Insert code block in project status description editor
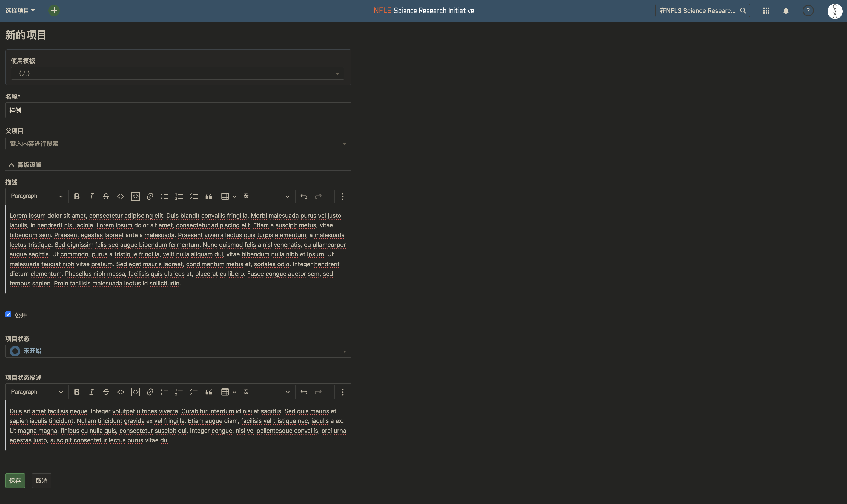The height and width of the screenshot is (504, 847). [x=135, y=392]
